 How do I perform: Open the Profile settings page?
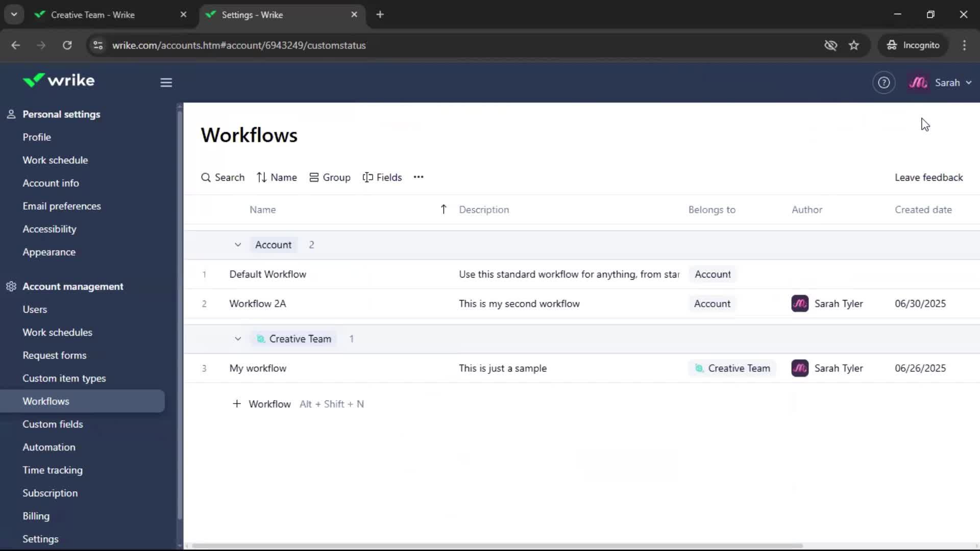[x=37, y=137]
